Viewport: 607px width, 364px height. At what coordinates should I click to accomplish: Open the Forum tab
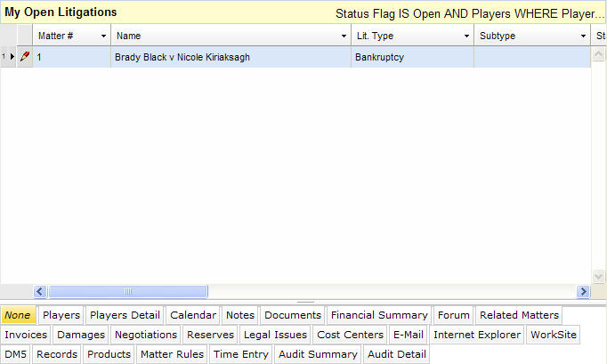tap(454, 315)
